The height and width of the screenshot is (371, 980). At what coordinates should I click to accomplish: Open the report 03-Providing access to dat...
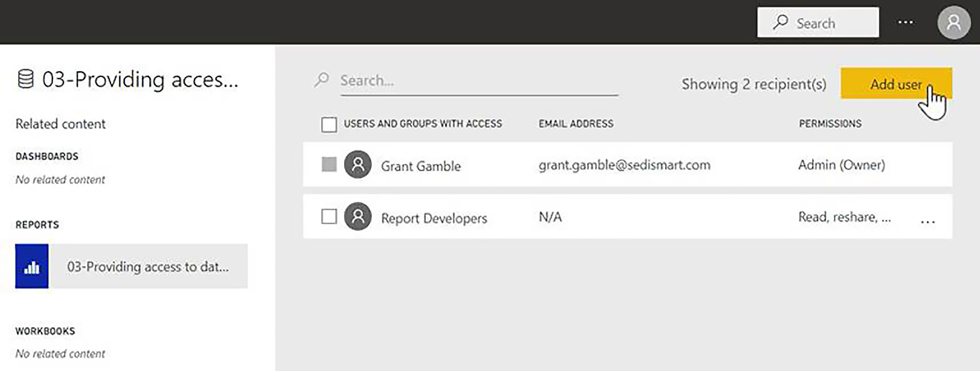pos(148,267)
